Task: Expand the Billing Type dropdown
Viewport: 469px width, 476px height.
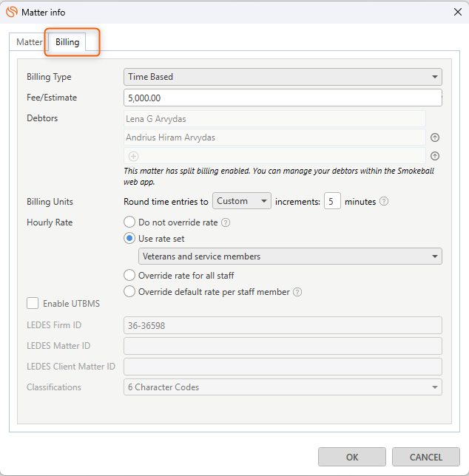Action: [283, 77]
